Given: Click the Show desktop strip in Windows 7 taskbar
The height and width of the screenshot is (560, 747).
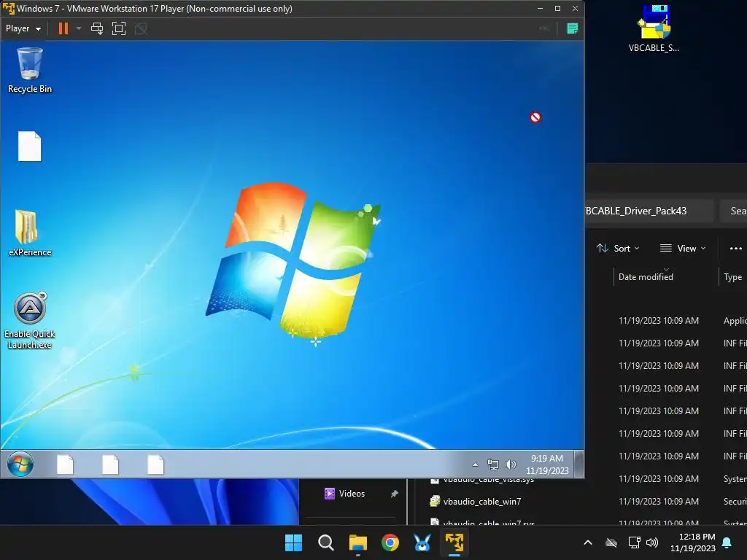Looking at the screenshot, I should pos(578,464).
